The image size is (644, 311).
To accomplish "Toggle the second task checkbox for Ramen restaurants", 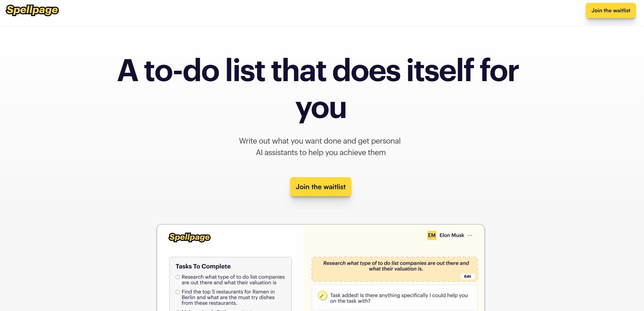I will pos(177,292).
